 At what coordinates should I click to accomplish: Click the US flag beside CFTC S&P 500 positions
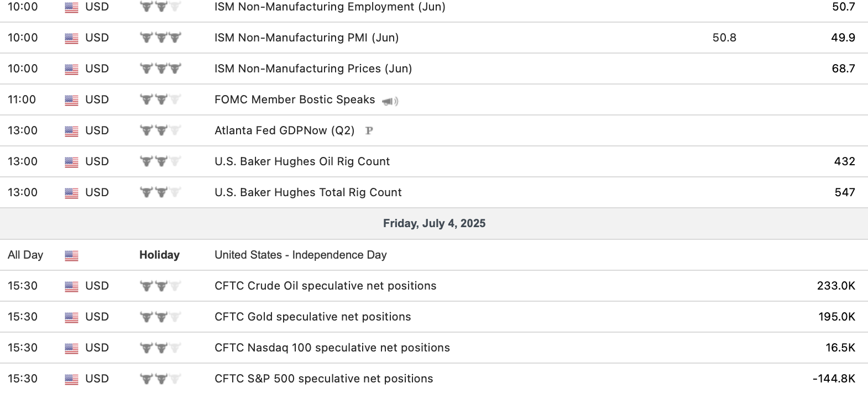click(71, 379)
